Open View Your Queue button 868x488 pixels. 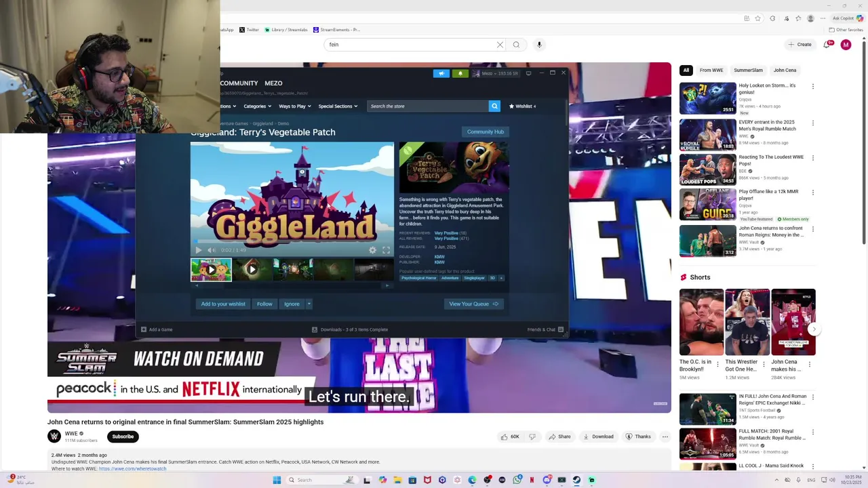[473, 304]
